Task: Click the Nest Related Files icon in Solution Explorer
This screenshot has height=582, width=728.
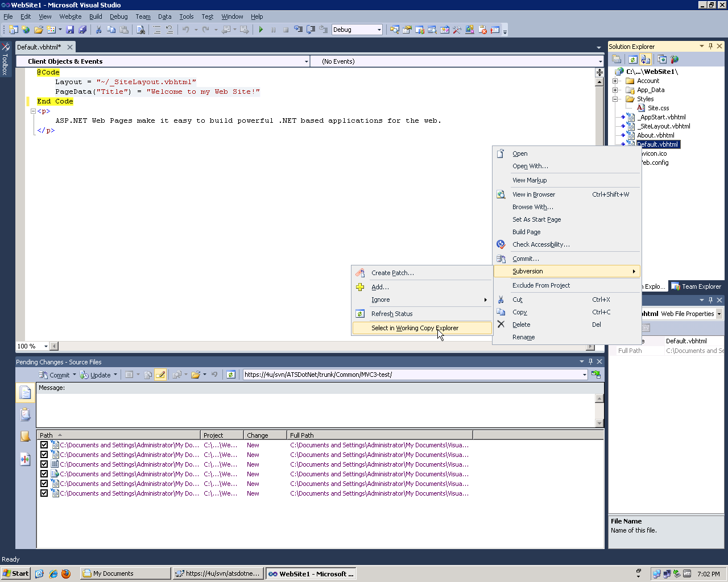Action: [x=646, y=59]
